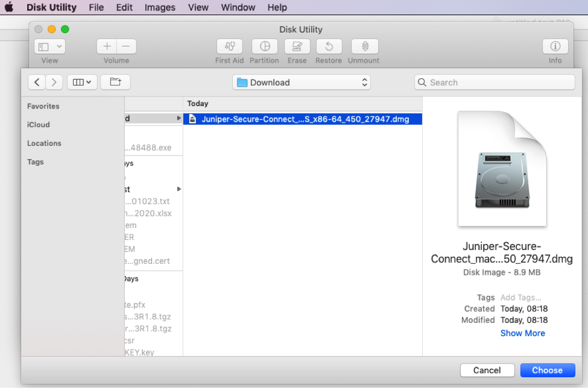Click the Cancel button
Viewport: 588px width, 388px height.
[x=487, y=371]
